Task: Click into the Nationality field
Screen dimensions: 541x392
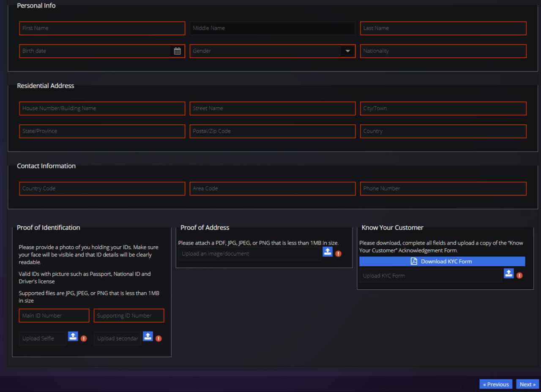Action: (x=443, y=51)
